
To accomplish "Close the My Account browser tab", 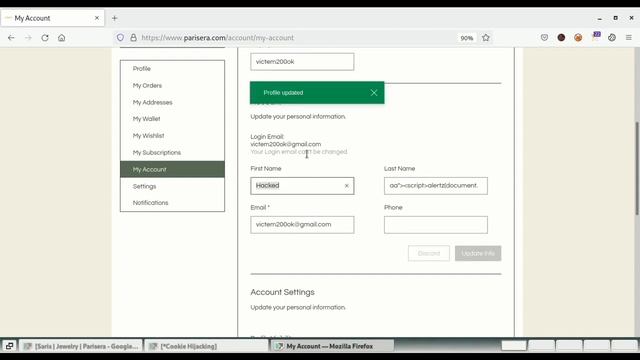I will 97,18.
